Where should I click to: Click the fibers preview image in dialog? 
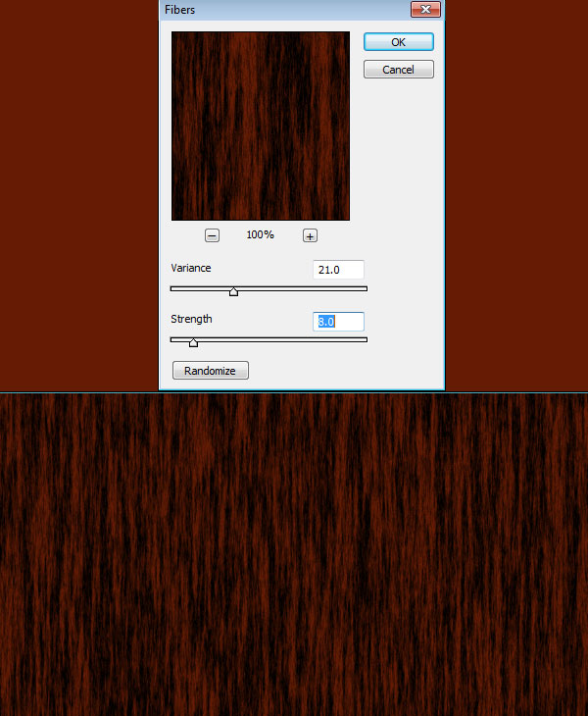[261, 126]
